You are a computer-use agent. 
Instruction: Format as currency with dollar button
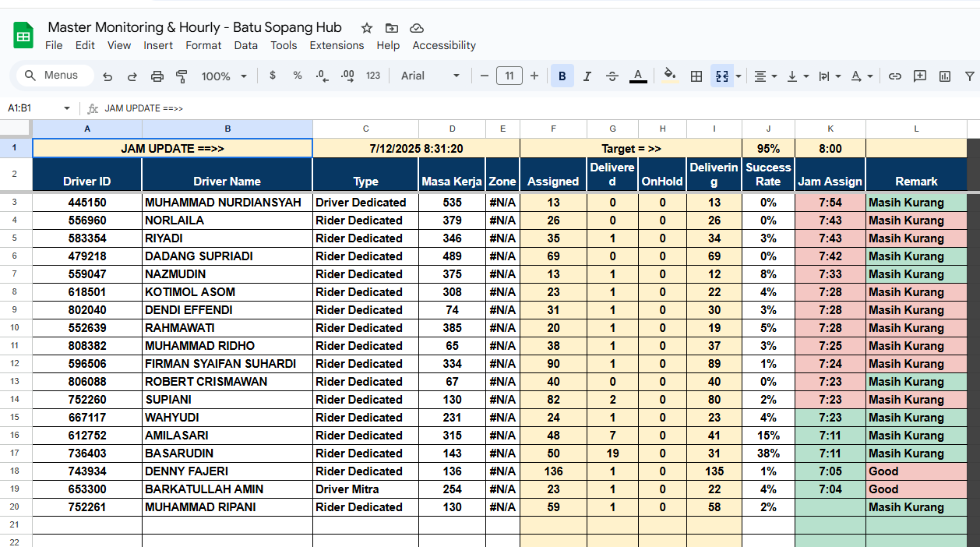click(x=272, y=76)
